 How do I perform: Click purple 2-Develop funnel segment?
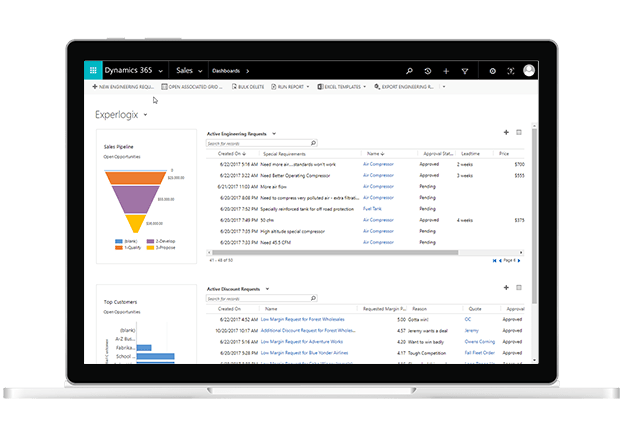(x=135, y=200)
